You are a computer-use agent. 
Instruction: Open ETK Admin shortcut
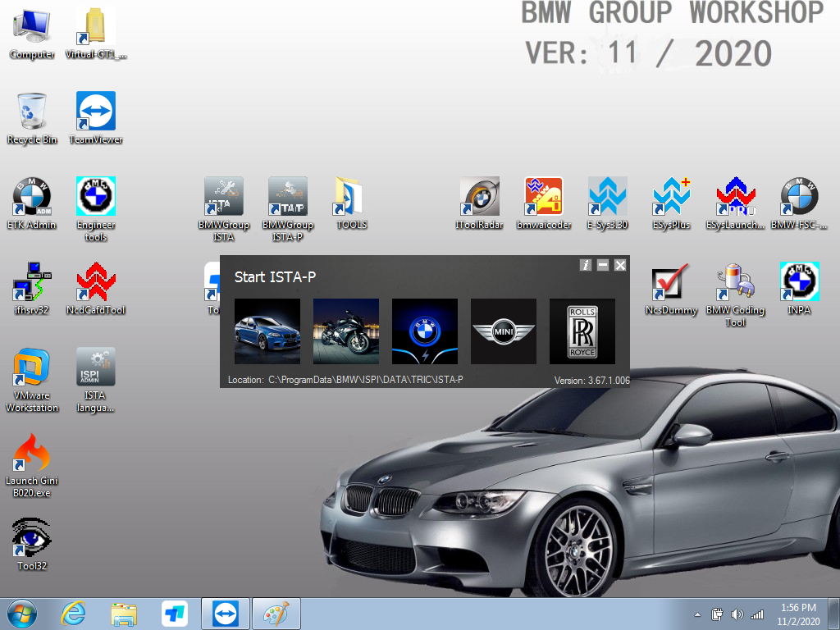[x=32, y=203]
